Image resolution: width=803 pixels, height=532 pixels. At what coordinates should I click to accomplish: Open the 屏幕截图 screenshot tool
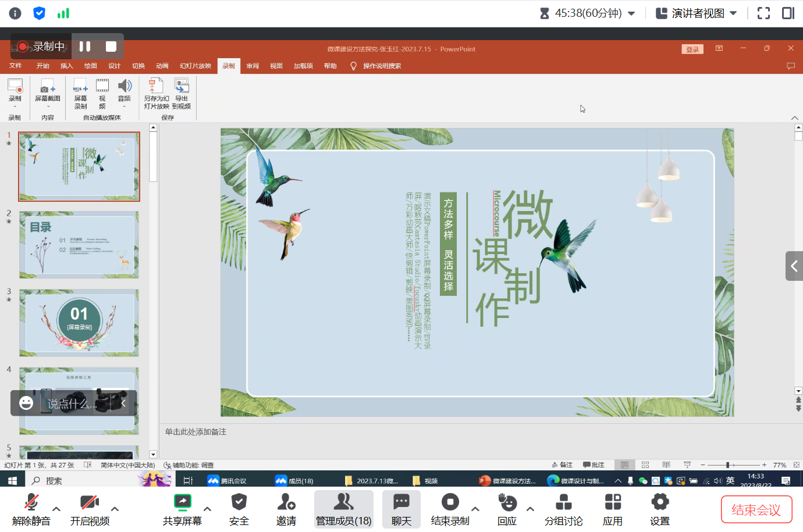(x=48, y=93)
